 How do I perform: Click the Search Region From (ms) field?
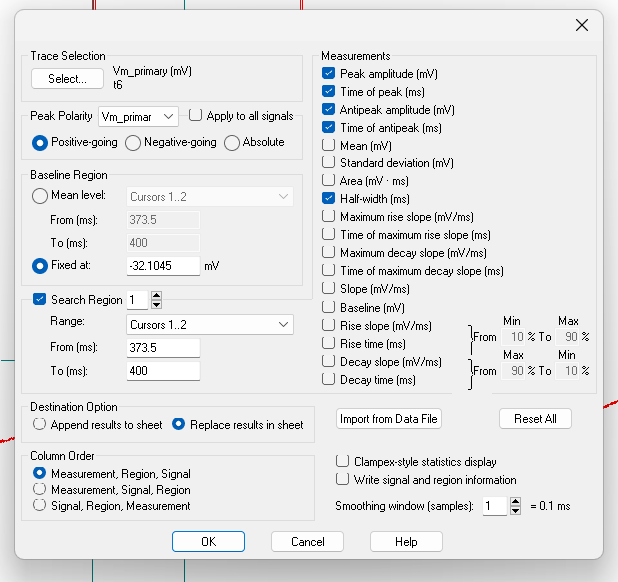tap(163, 348)
